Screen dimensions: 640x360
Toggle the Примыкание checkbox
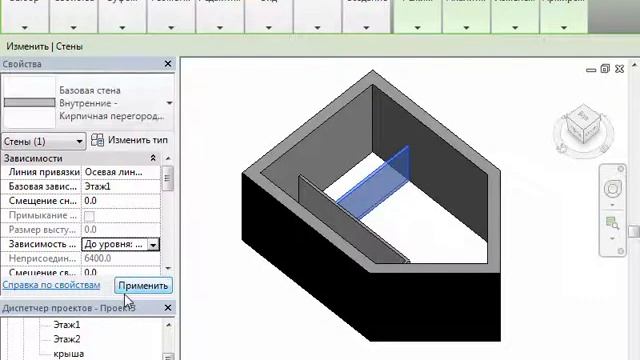pos(89,216)
